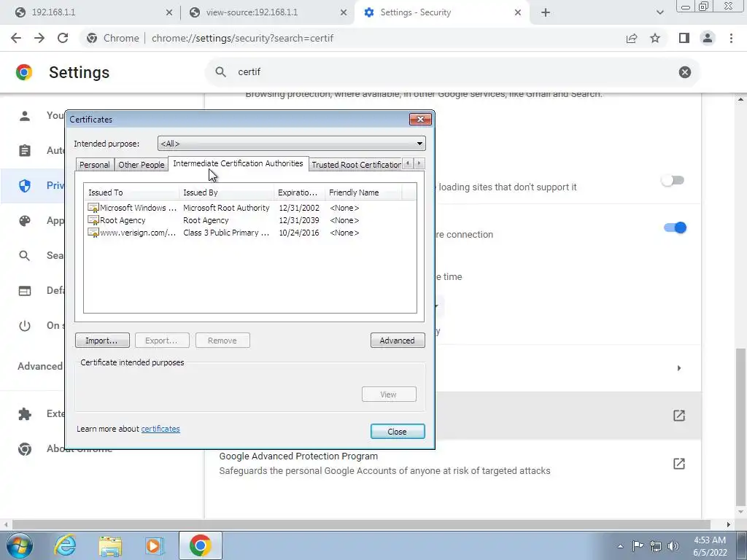The image size is (747, 560).
Task: Open Chrome's three-dot menu
Action: coord(731,38)
